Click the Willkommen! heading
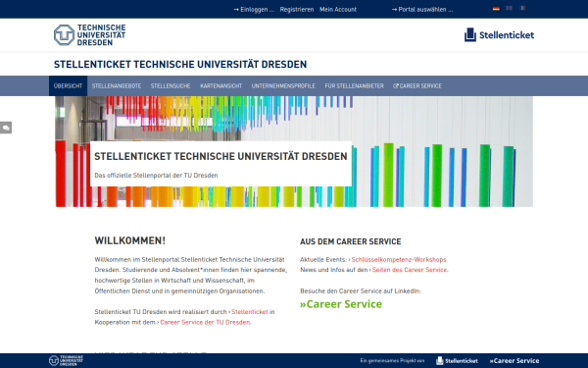 [x=129, y=240]
